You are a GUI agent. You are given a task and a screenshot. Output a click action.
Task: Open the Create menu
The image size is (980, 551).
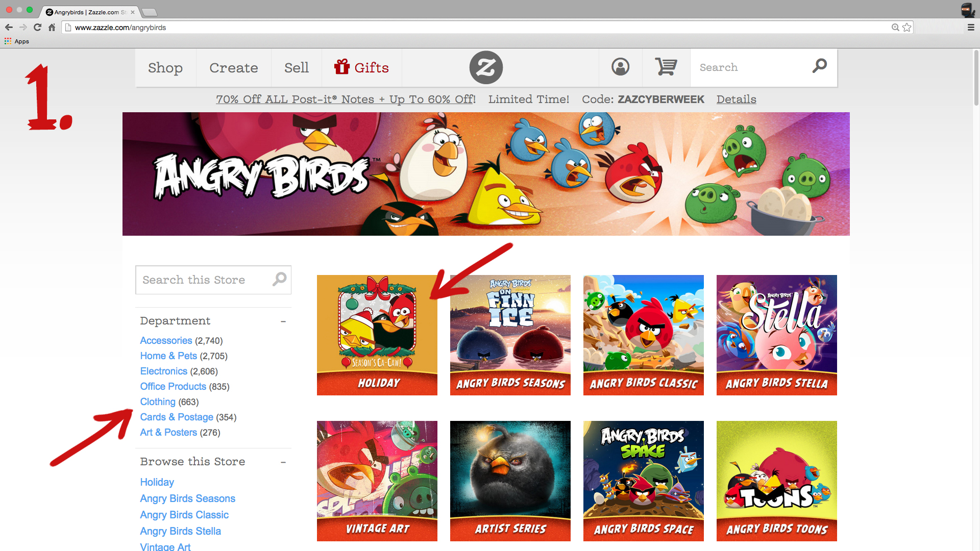233,68
